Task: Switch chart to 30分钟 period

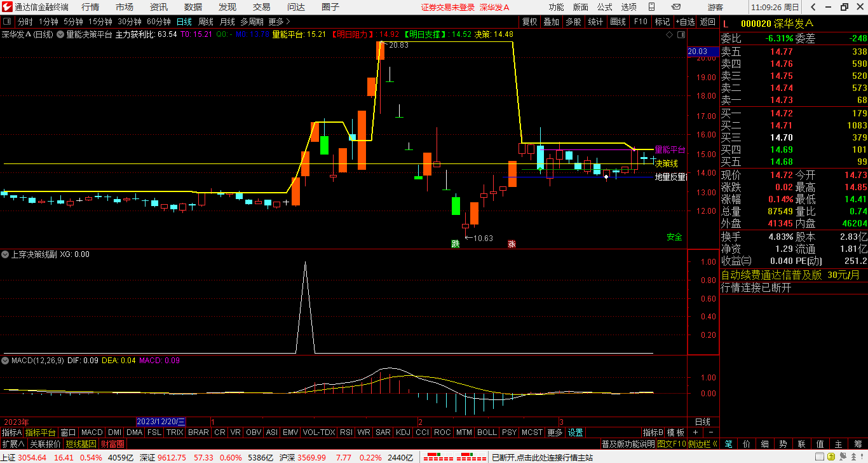Action: 130,22
